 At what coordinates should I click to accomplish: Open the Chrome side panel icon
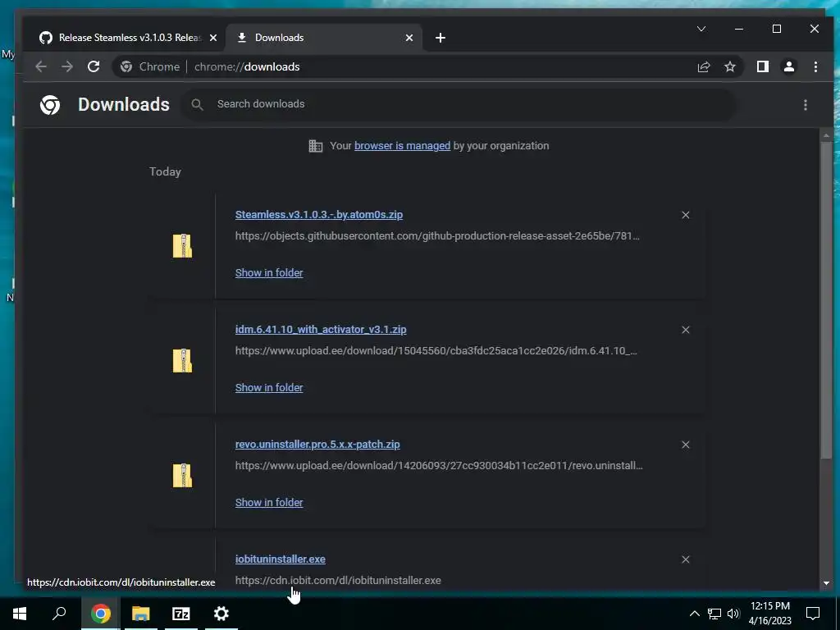[x=762, y=66]
